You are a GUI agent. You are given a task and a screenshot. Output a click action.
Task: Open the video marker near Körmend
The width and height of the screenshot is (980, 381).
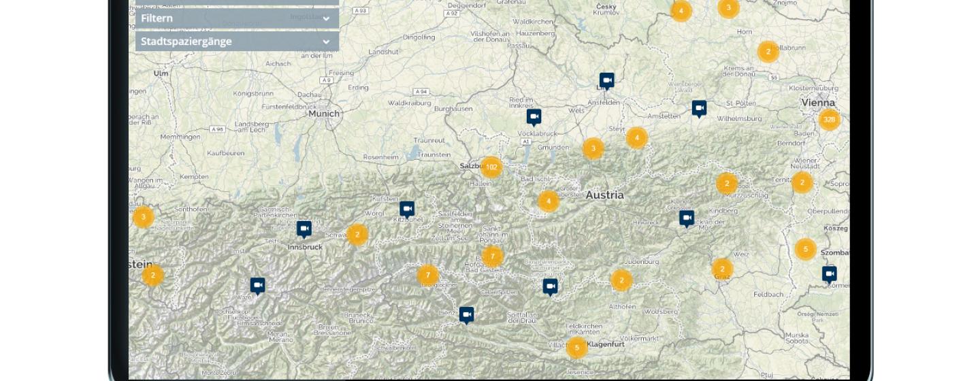[x=829, y=274]
